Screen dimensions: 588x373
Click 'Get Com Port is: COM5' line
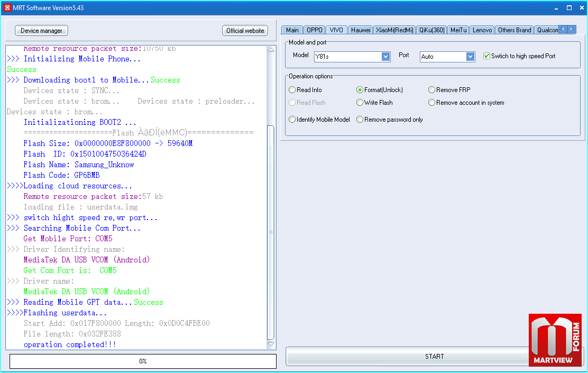pos(70,270)
